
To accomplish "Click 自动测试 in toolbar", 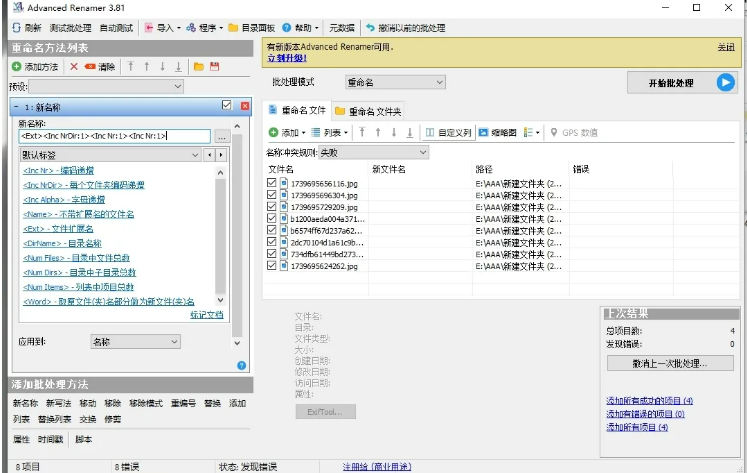I will click(116, 28).
